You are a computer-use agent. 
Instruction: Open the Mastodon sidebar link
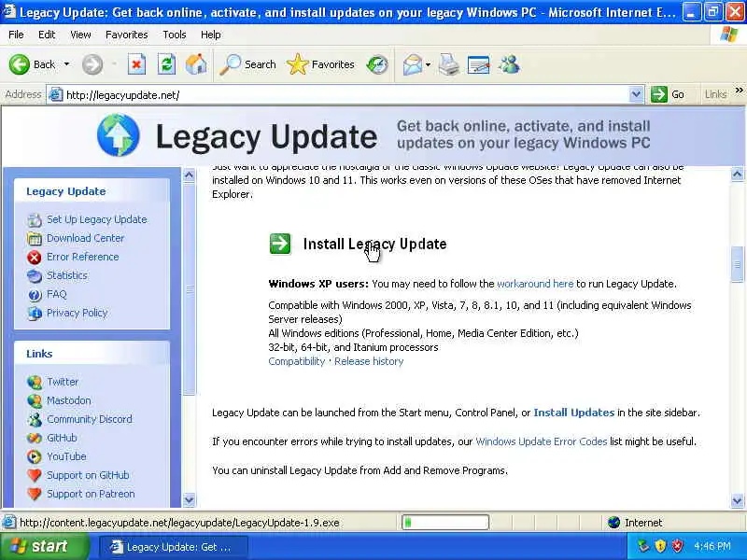click(x=68, y=400)
